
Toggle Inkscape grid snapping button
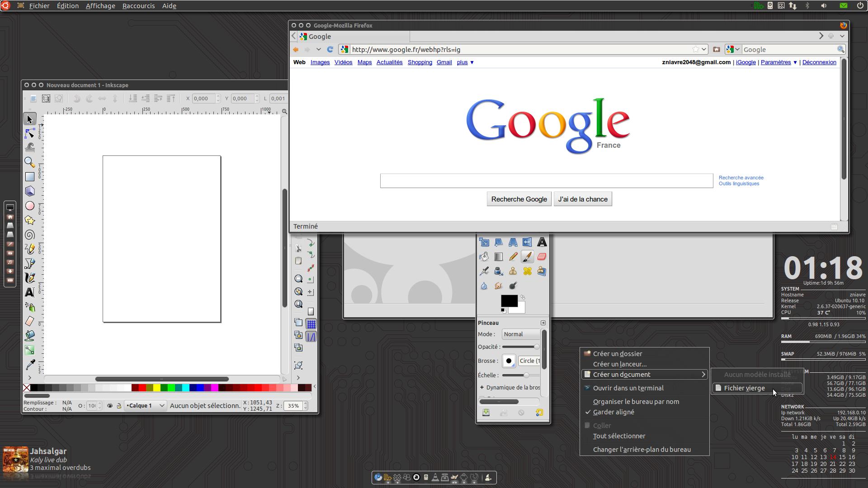[311, 324]
